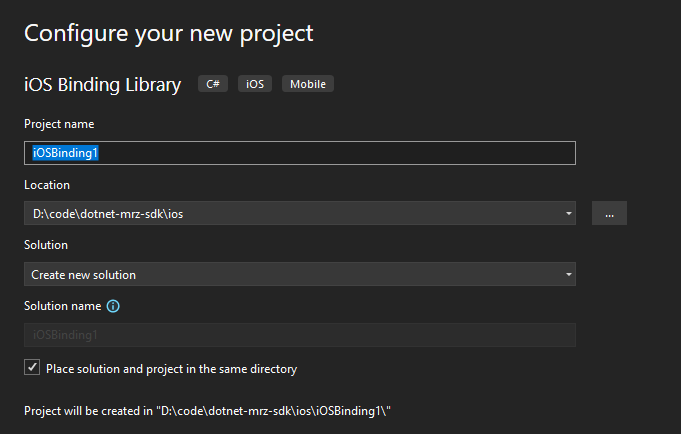This screenshot has height=434, width=681.
Task: Click the "Project name" label
Action: click(59, 124)
